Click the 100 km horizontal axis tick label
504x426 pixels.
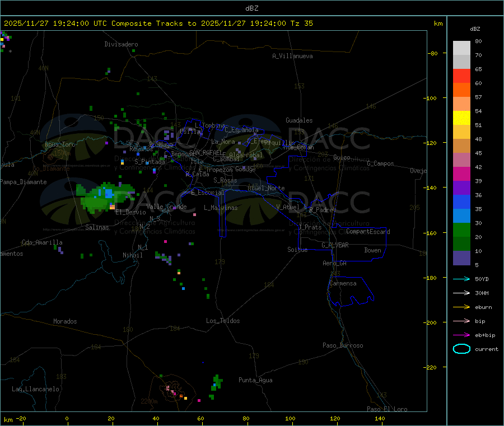point(290,418)
